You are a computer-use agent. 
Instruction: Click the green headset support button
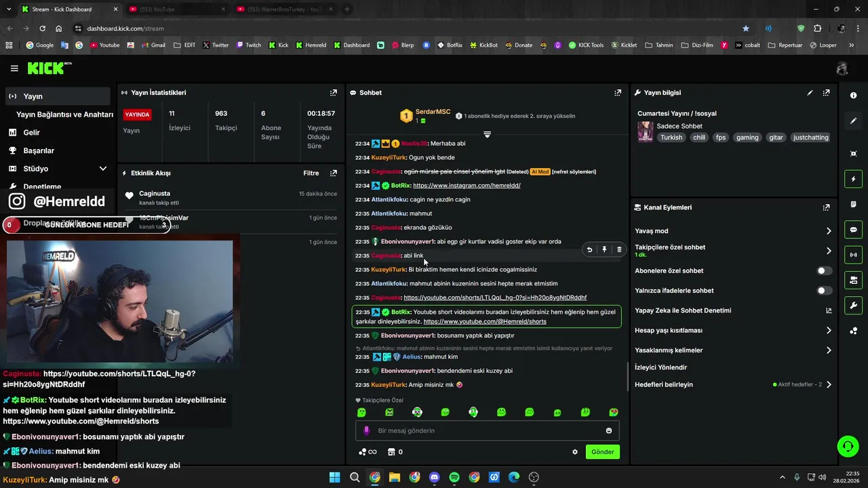point(848,446)
